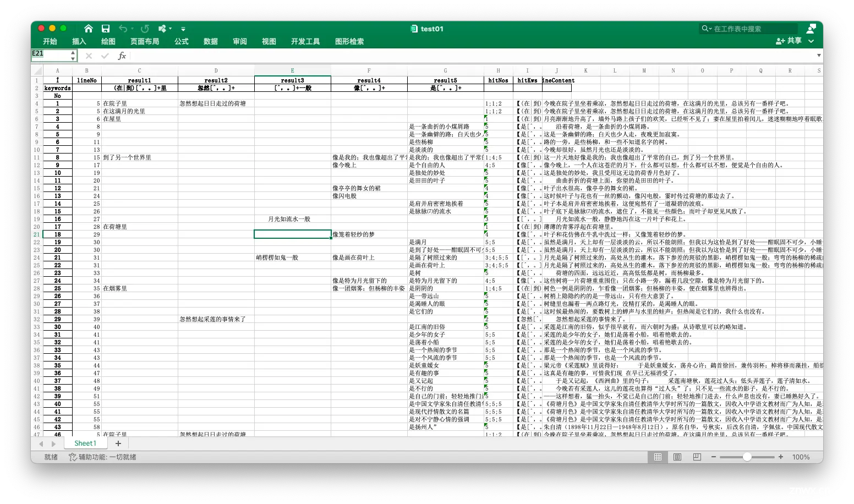854x504 pixels.
Task: Open the customize quick access toolbar menu
Action: coord(183,29)
